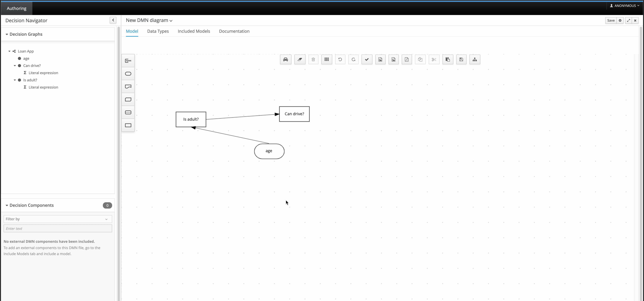Screen dimensions: 644x301
Task: Select Loan App in the decision tree
Action: [x=26, y=51]
